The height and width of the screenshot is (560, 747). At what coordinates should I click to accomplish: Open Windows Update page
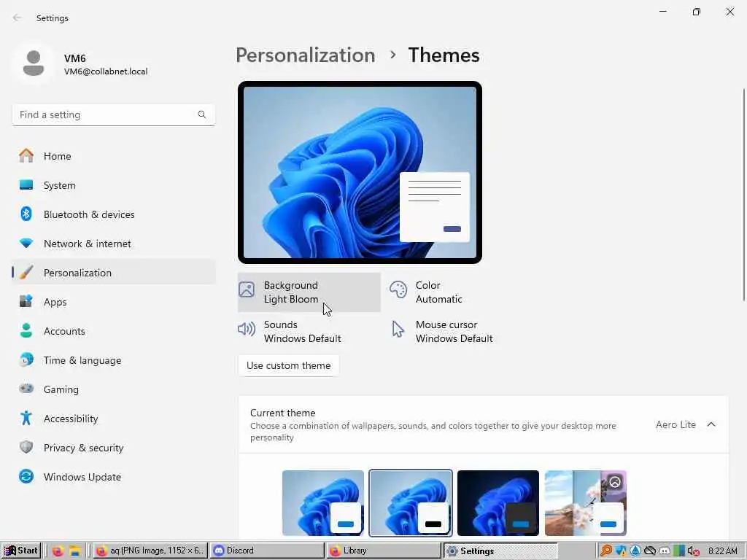(113, 477)
